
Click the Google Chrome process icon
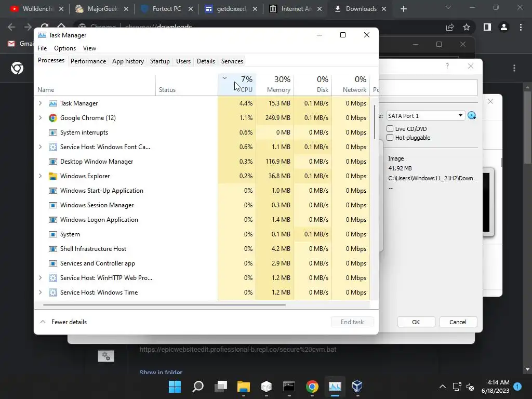52,118
